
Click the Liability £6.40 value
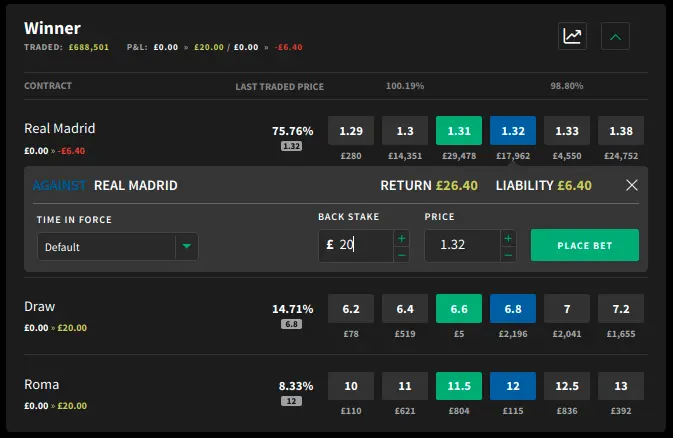(x=574, y=186)
